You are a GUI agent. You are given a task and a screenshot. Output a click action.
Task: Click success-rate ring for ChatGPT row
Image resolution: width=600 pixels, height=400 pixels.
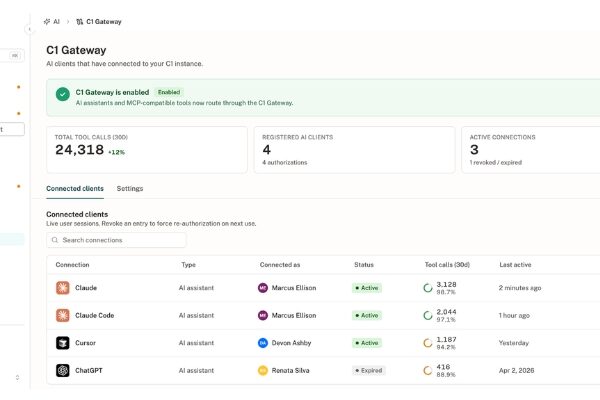pos(428,371)
